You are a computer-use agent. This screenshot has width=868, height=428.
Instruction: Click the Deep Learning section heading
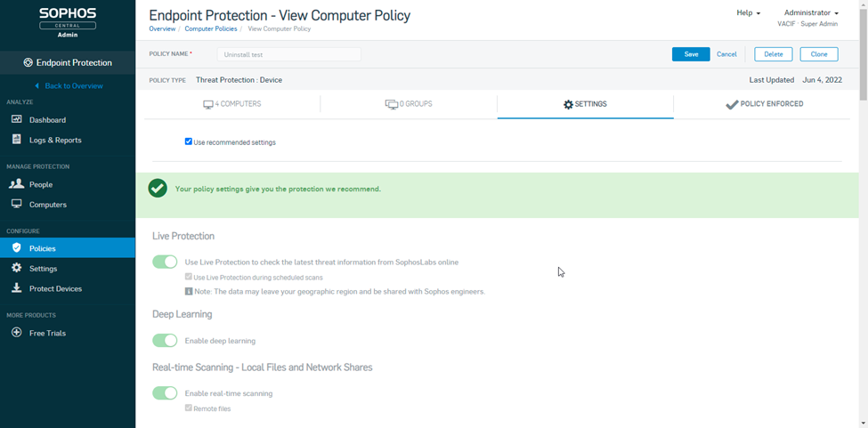pos(183,314)
